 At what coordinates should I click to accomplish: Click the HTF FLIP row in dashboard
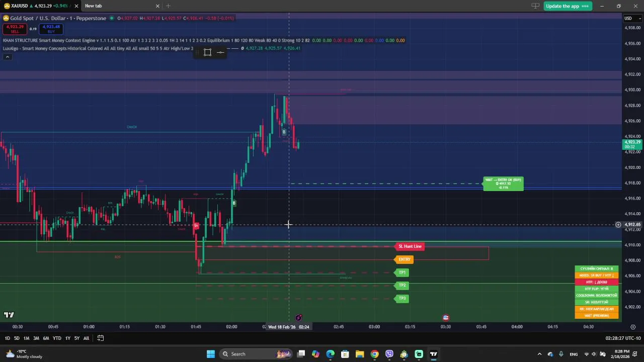pyautogui.click(x=597, y=289)
